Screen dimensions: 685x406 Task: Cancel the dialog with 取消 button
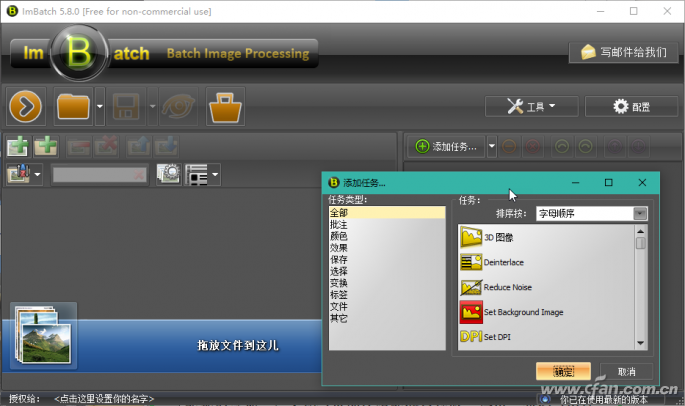[626, 371]
